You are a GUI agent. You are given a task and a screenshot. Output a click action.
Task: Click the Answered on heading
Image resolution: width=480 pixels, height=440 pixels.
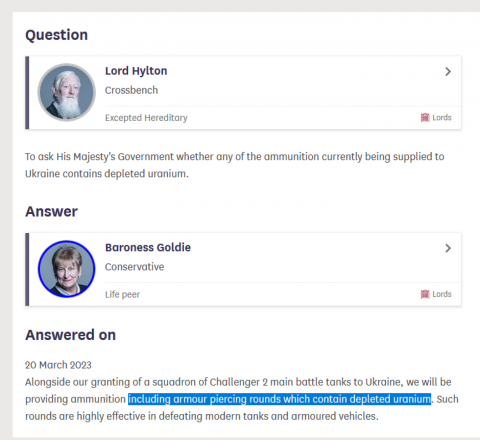point(70,335)
